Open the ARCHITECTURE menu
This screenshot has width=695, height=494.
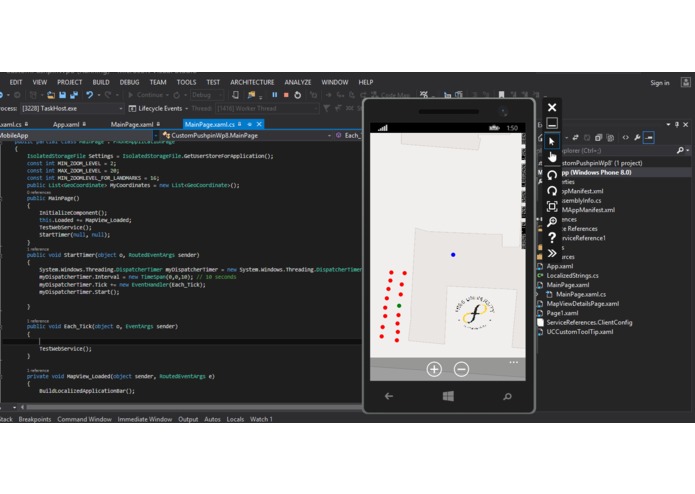click(x=252, y=82)
